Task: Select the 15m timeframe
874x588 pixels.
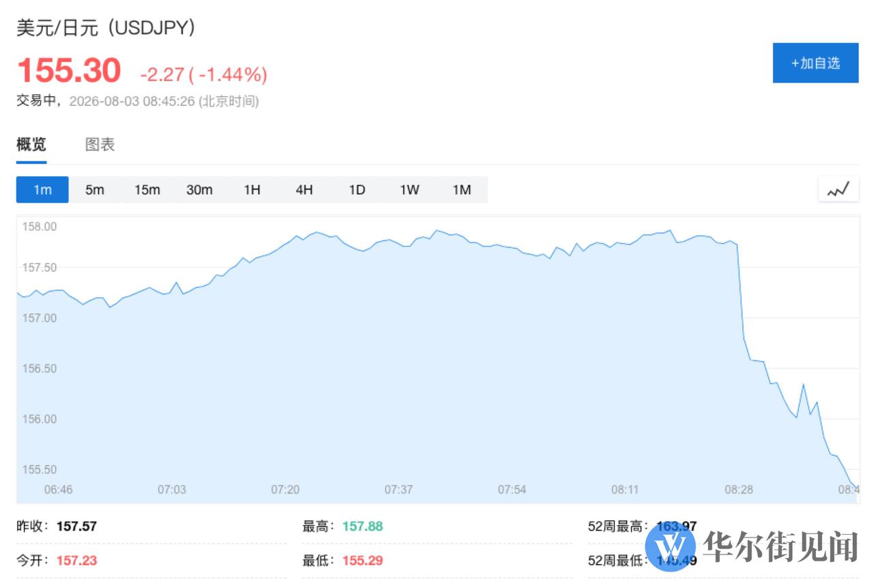Action: coord(147,190)
